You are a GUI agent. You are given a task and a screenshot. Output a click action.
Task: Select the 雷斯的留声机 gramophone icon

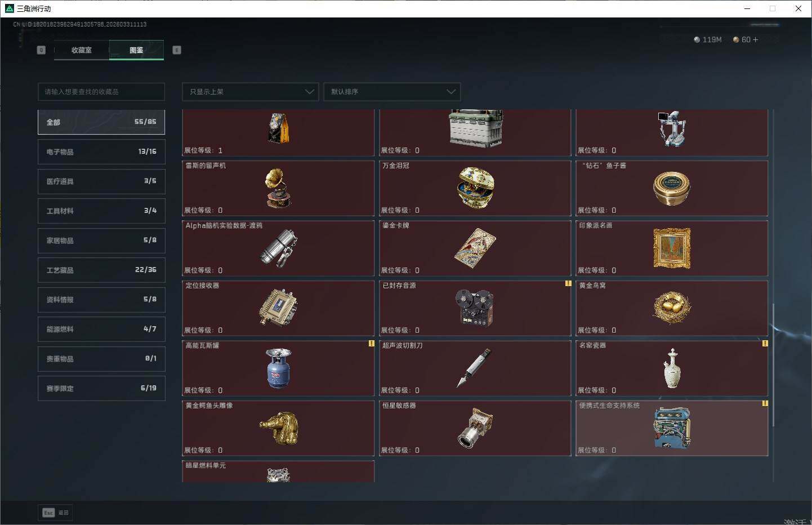[x=278, y=188]
